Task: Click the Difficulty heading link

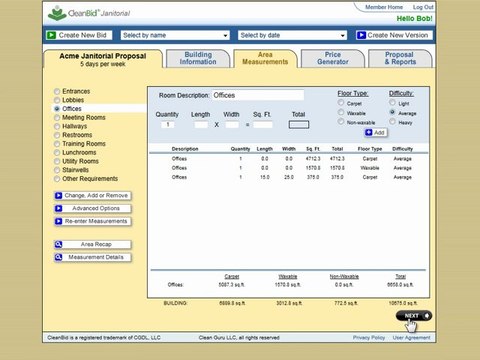Action: point(401,93)
